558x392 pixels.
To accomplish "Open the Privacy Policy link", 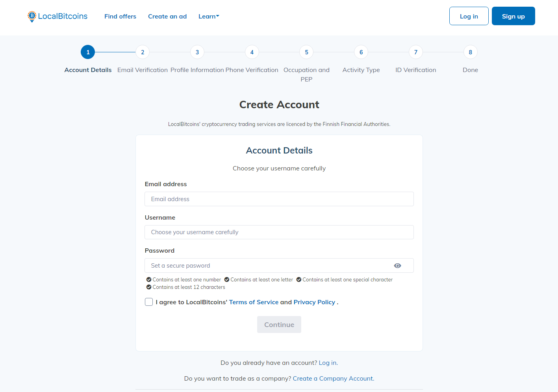I will [314, 302].
